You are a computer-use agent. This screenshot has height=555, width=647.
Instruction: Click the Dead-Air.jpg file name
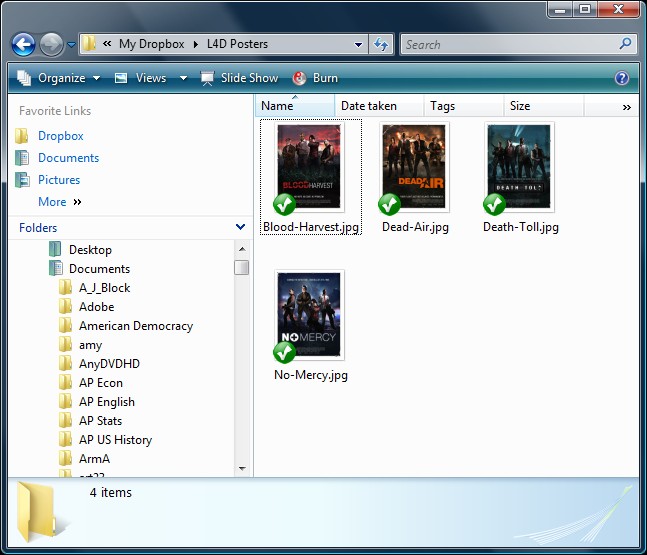pos(415,227)
